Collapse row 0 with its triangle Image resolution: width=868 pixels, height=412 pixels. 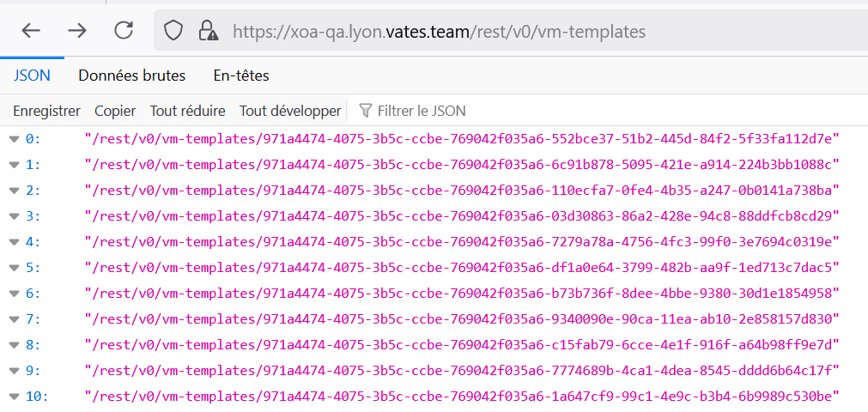(15, 140)
